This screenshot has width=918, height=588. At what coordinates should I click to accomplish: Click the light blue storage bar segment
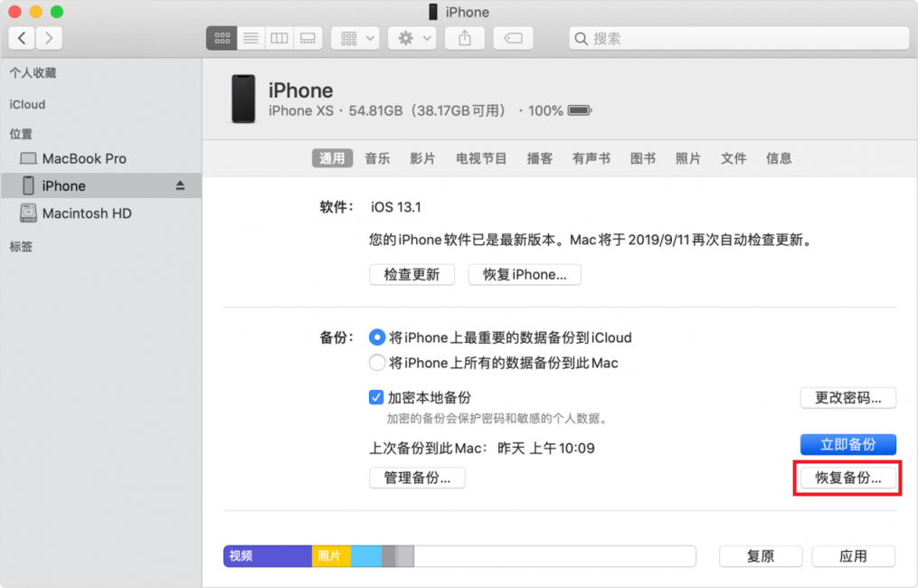pos(366,555)
